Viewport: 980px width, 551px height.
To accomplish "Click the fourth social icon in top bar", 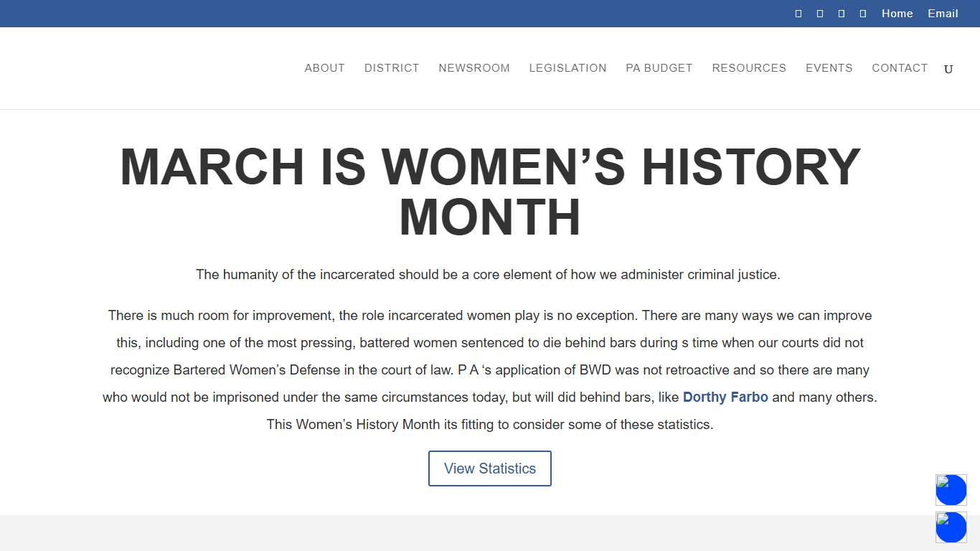I will pyautogui.click(x=862, y=13).
